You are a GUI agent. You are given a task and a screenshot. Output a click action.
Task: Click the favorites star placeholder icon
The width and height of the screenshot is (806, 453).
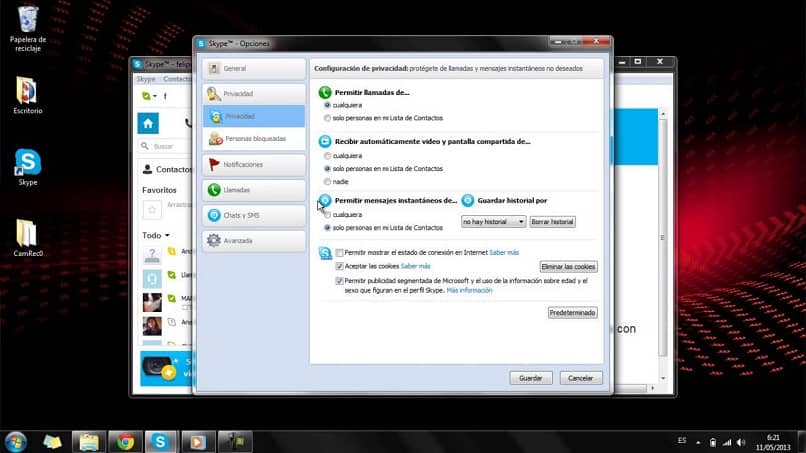pyautogui.click(x=152, y=210)
